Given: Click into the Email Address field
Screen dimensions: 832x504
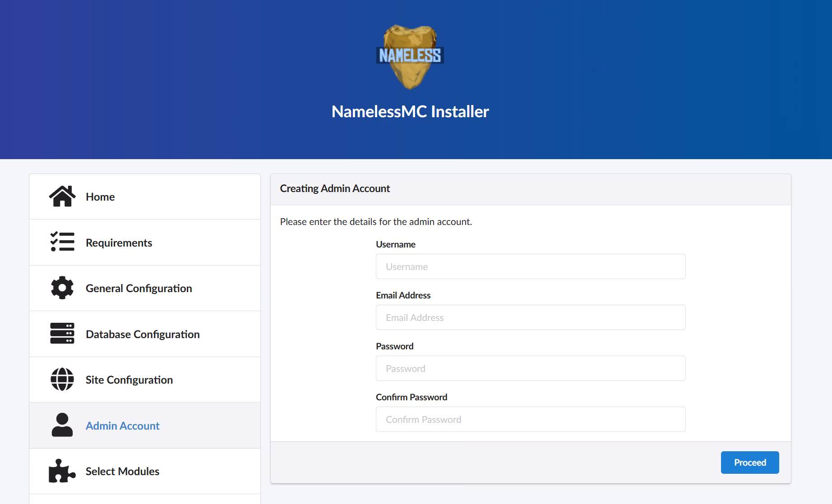Looking at the screenshot, I should click(x=530, y=317).
